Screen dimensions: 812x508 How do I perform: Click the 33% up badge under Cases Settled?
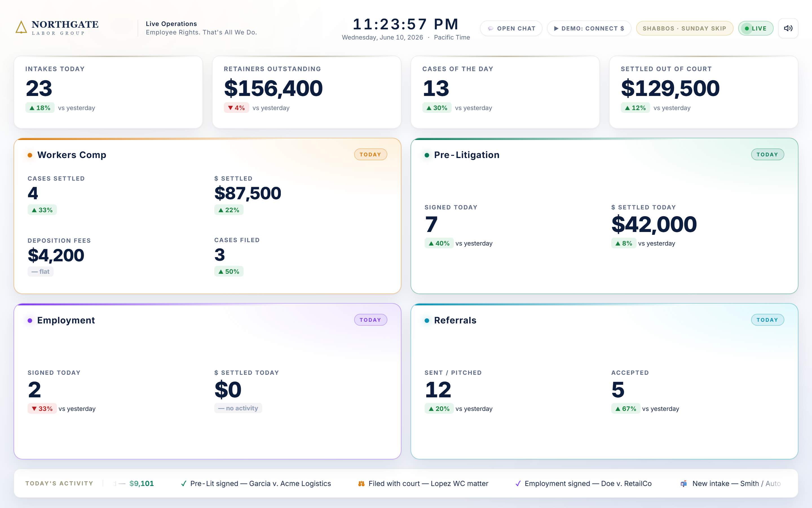[42, 210]
